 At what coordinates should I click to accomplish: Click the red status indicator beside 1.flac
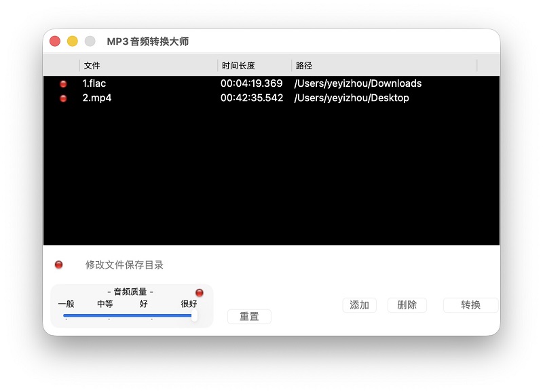(63, 83)
